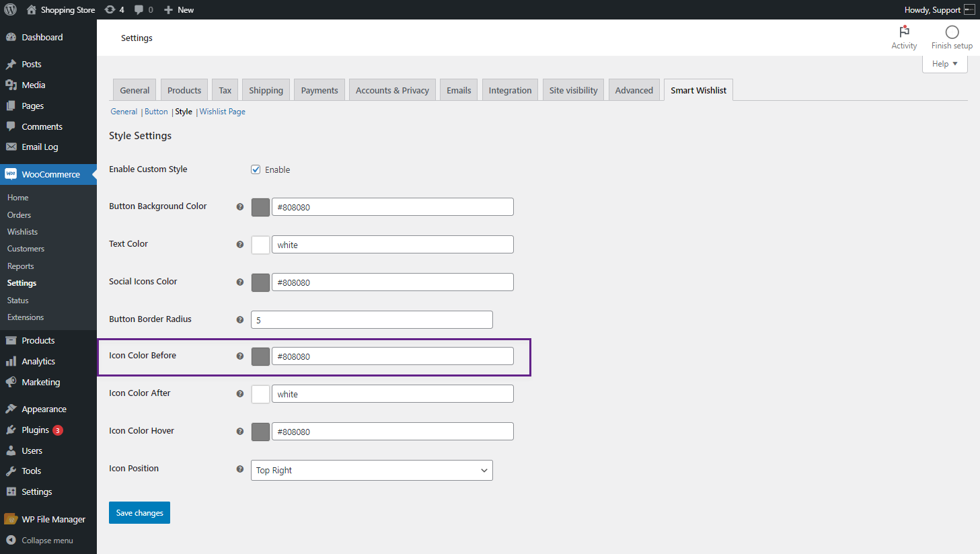Expand the Help dropdown tab
This screenshot has width=980, height=554.
[x=944, y=64]
